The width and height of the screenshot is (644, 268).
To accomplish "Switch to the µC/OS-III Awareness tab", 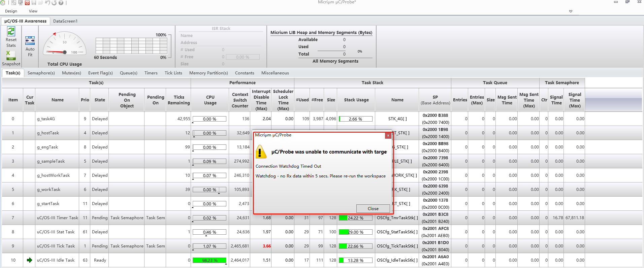I will (26, 21).
